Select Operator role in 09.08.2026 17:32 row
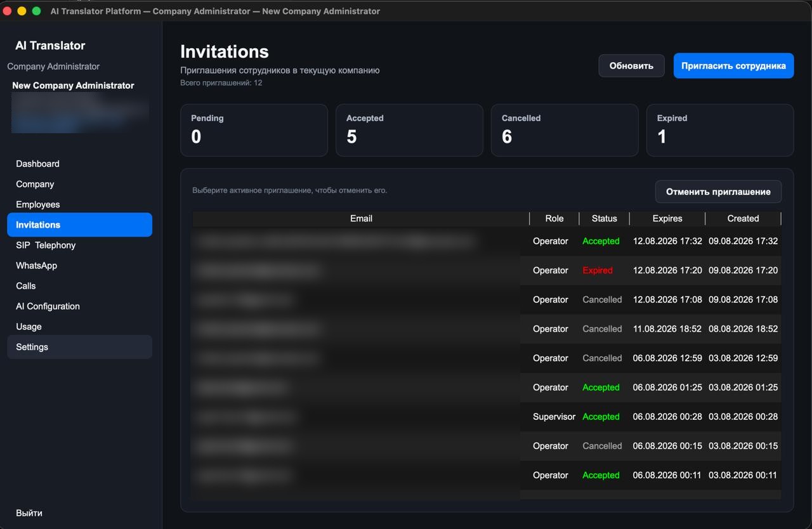Image resolution: width=812 pixels, height=529 pixels. point(551,241)
